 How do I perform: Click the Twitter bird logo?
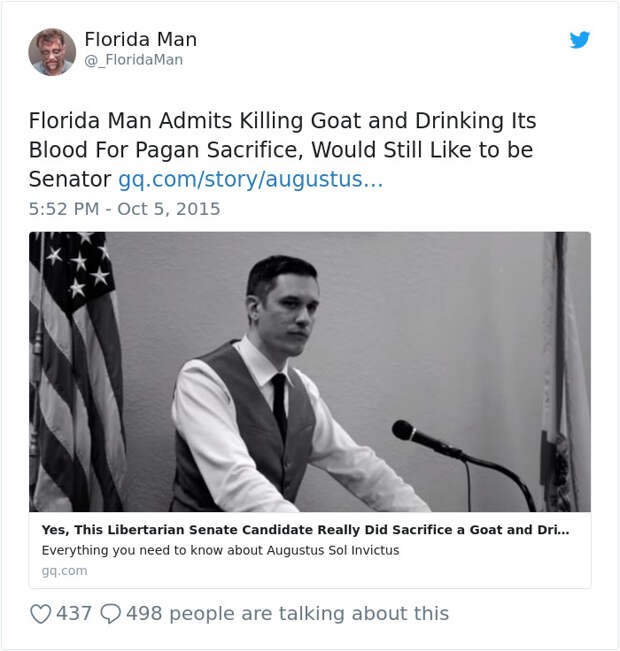[x=580, y=40]
